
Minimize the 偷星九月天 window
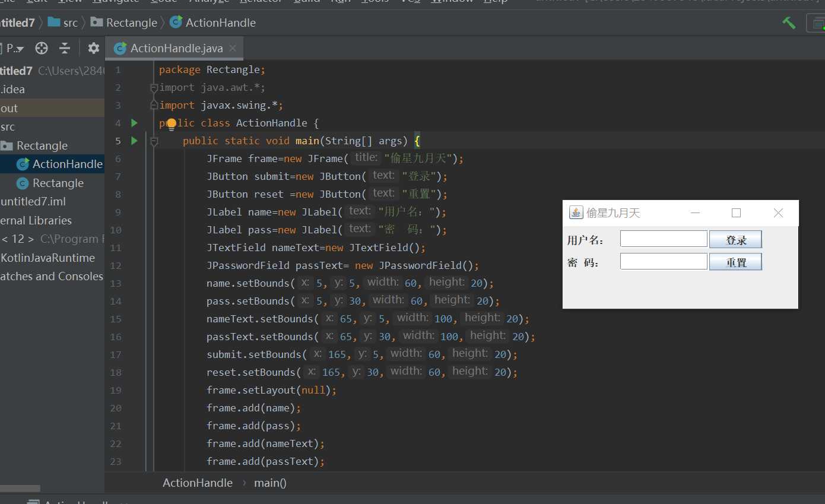tap(696, 213)
